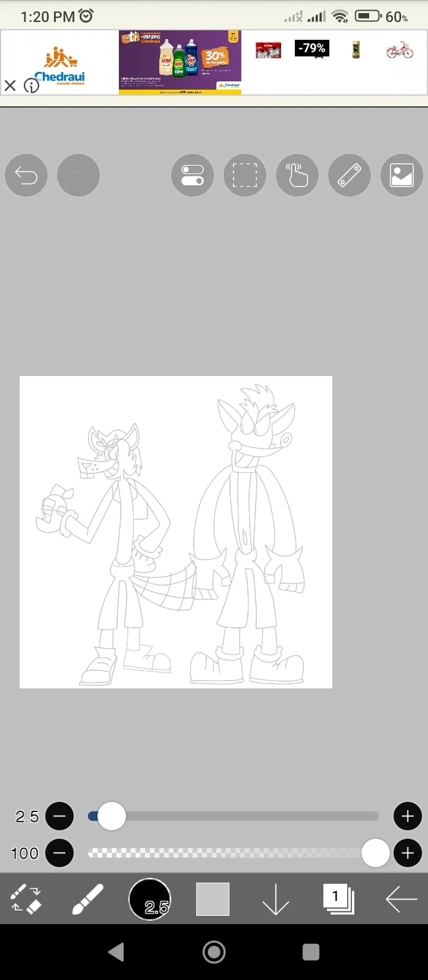Open the selection area tool
The height and width of the screenshot is (980, 428).
click(245, 175)
